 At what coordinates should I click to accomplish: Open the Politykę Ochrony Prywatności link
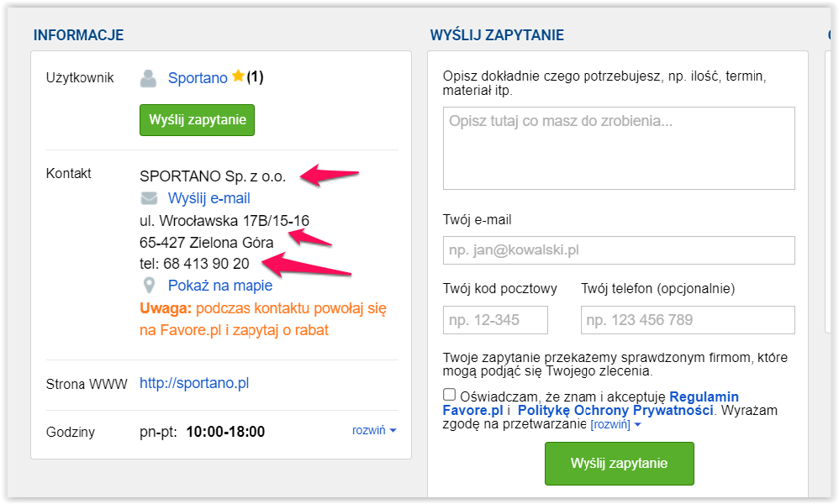click(615, 411)
